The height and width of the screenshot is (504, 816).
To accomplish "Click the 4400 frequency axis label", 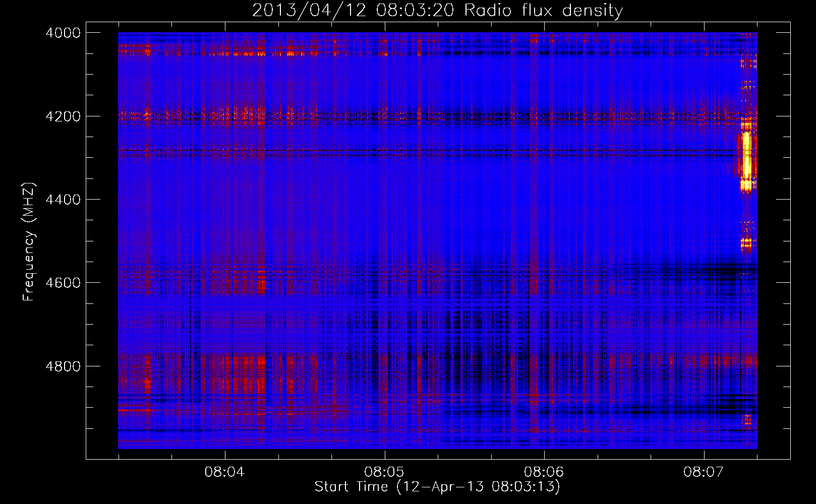I will click(63, 200).
